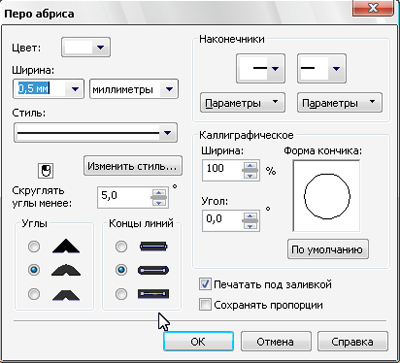Screen dimensions: 400x363
Task: Click По умолчанию button
Action: click(328, 249)
